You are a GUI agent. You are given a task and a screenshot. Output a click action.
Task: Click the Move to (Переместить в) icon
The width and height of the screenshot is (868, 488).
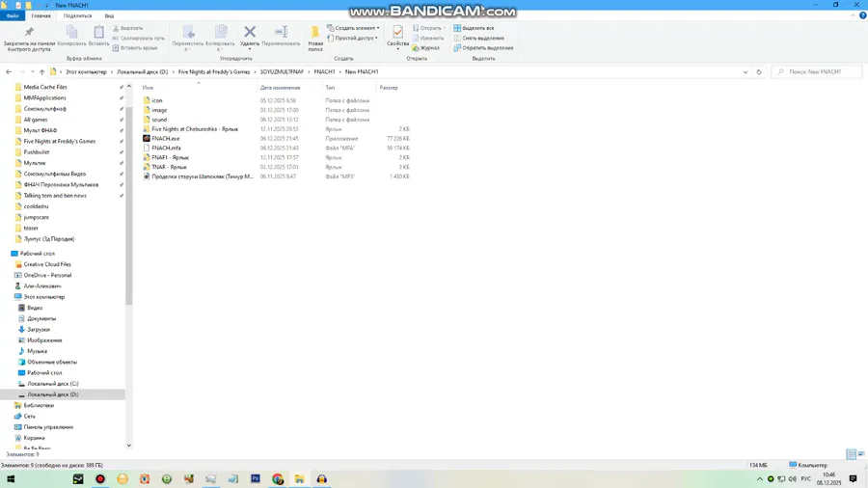pyautogui.click(x=188, y=32)
